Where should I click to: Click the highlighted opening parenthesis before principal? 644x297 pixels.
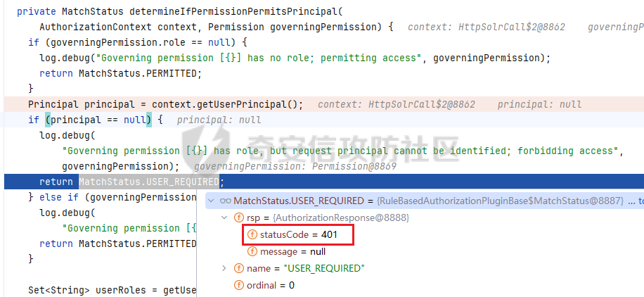(48, 120)
